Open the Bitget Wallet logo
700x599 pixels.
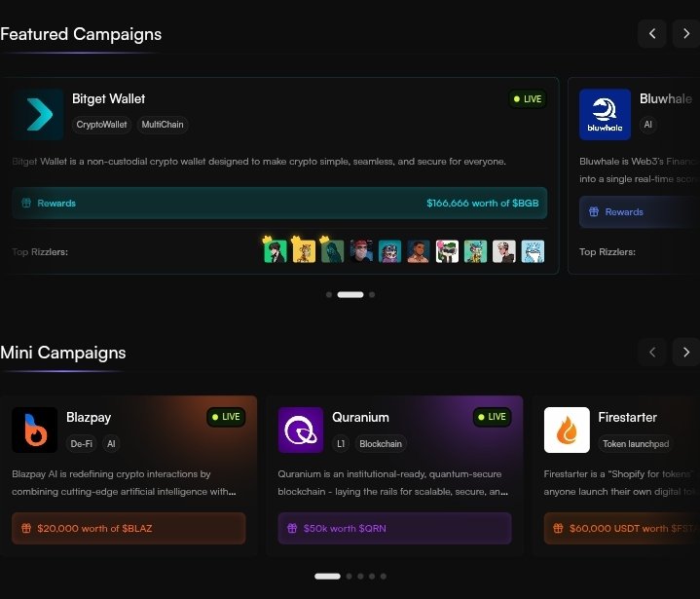(38, 114)
